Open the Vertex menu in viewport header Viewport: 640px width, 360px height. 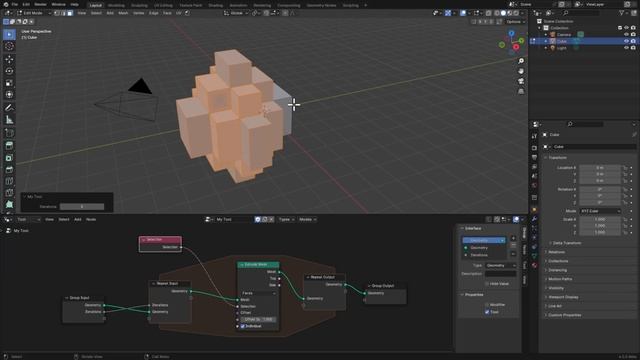(139, 13)
